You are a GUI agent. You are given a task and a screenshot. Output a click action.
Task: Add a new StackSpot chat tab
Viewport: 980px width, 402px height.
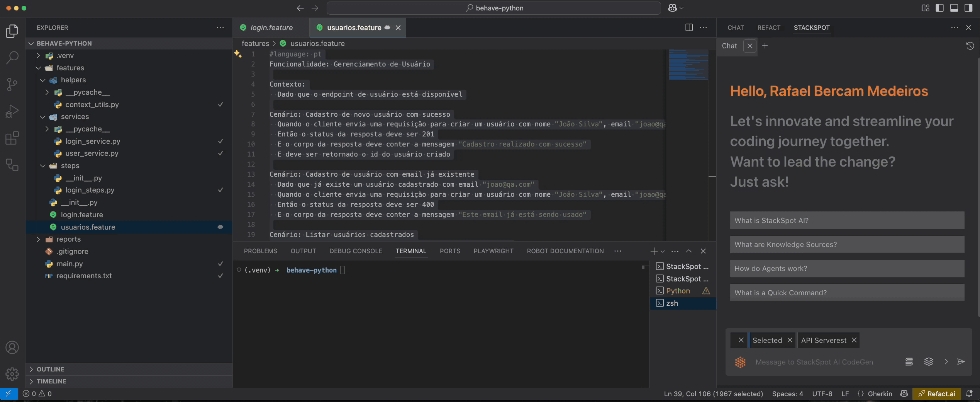click(765, 46)
